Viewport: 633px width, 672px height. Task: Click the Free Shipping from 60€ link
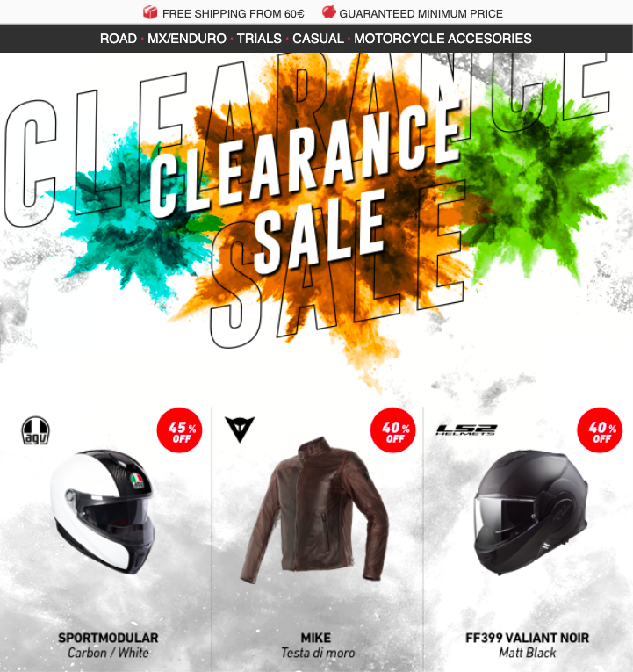(233, 14)
